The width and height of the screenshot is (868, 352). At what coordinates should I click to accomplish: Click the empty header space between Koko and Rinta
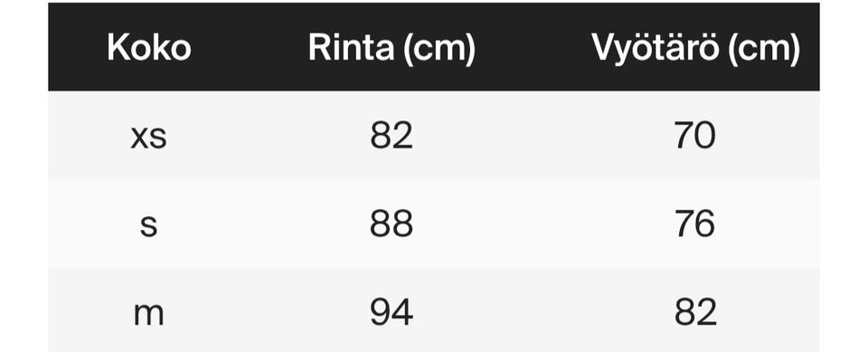(250, 47)
